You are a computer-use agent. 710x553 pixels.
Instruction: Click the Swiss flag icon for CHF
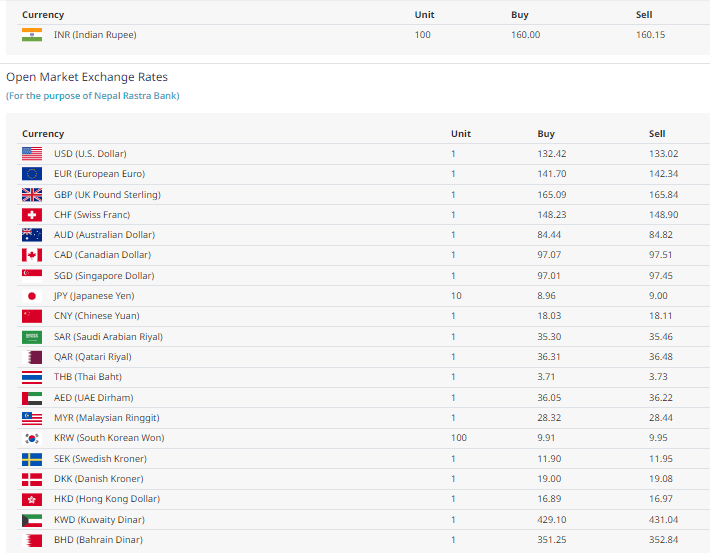(x=32, y=215)
